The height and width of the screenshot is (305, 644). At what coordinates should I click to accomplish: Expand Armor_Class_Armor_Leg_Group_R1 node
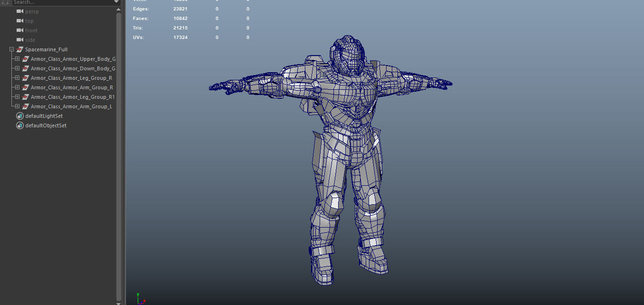(17, 97)
